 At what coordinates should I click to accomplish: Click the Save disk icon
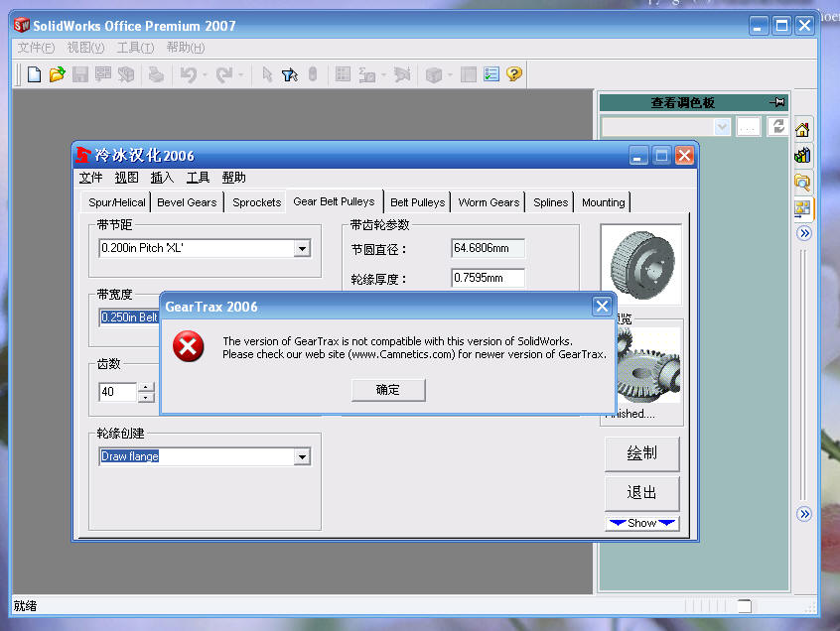80,74
